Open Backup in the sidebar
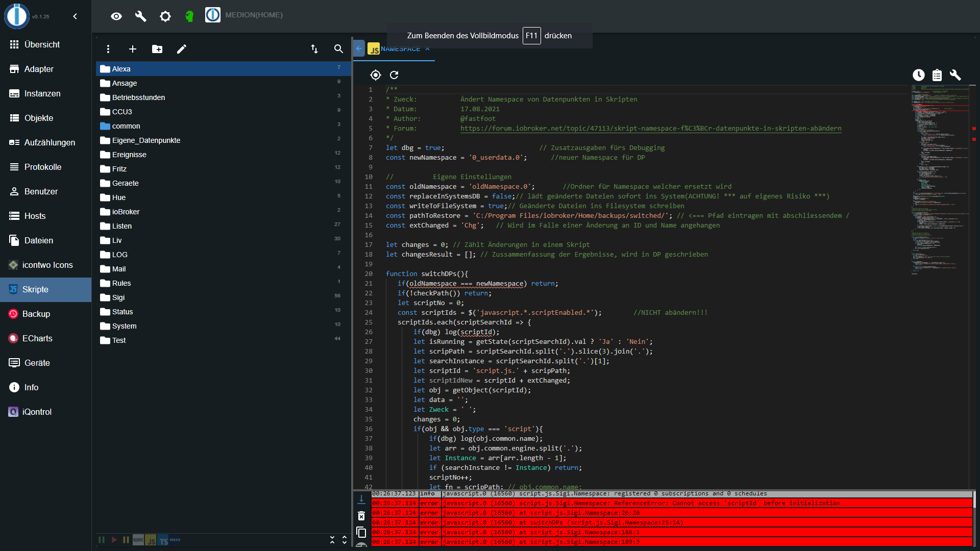980x551 pixels. coord(46,314)
